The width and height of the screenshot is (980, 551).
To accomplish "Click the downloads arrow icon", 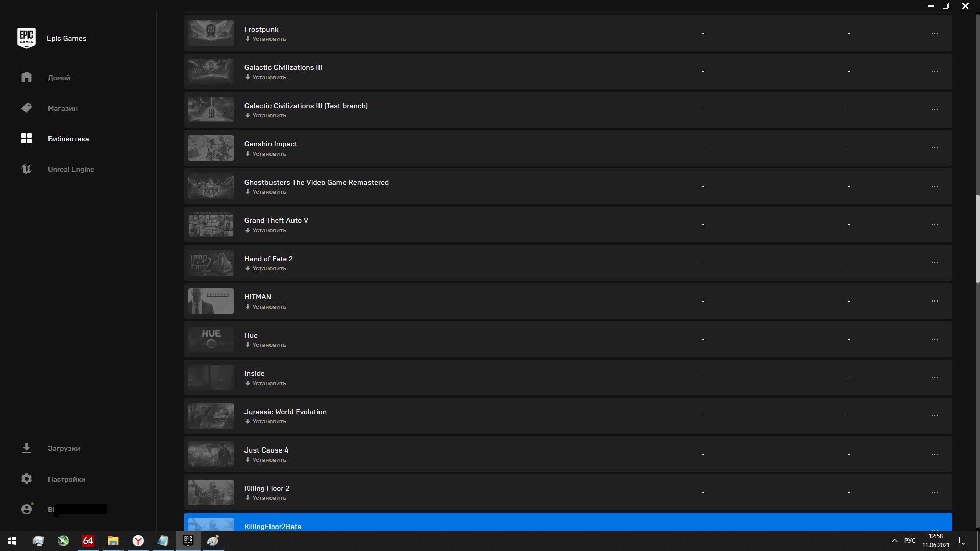I will [27, 448].
